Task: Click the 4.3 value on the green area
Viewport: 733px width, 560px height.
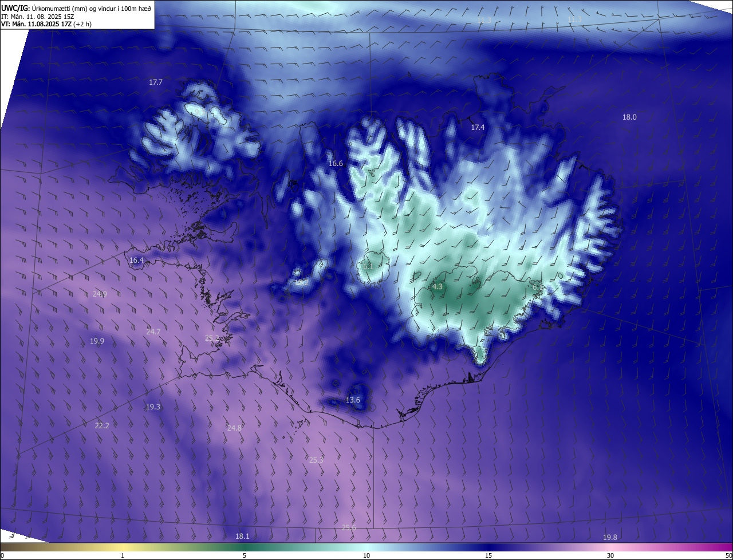Action: (x=438, y=287)
